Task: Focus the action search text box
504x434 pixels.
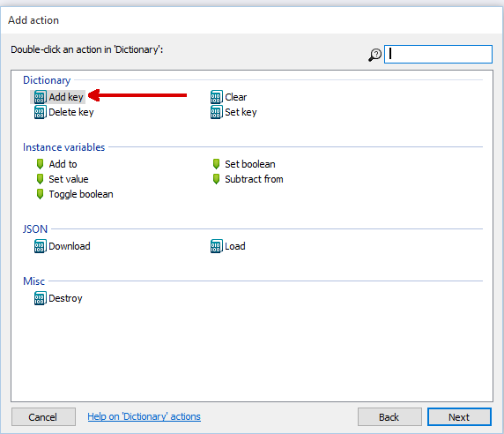Action: pyautogui.click(x=438, y=54)
